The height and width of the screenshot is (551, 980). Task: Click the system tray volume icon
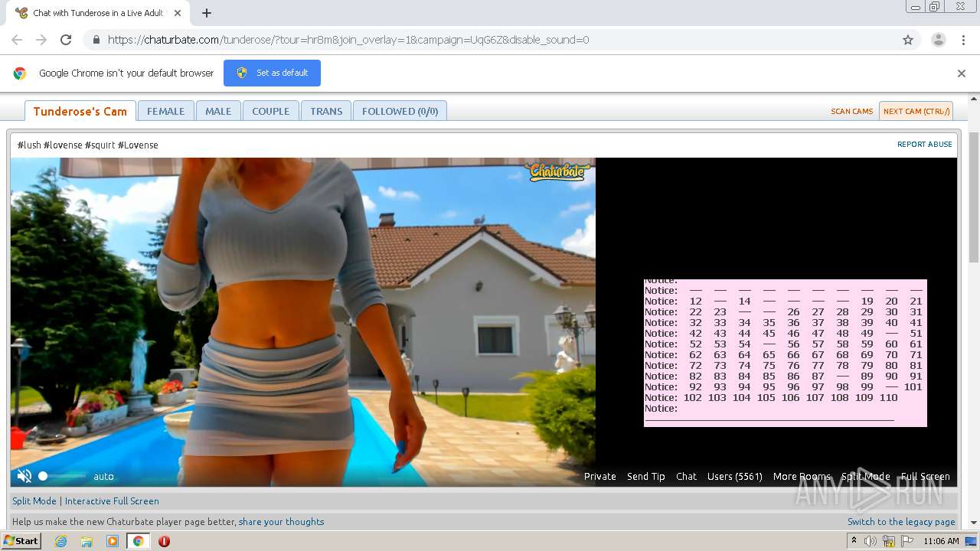(x=871, y=541)
